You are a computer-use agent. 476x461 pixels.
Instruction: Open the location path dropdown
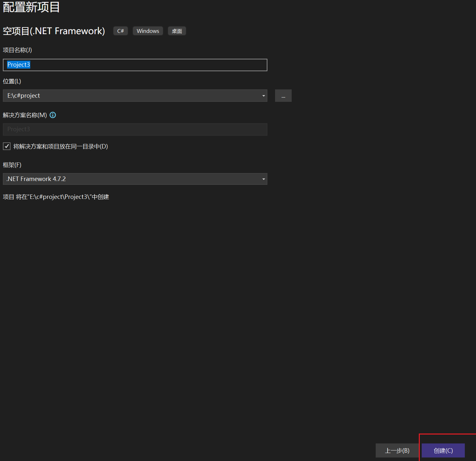tap(264, 96)
